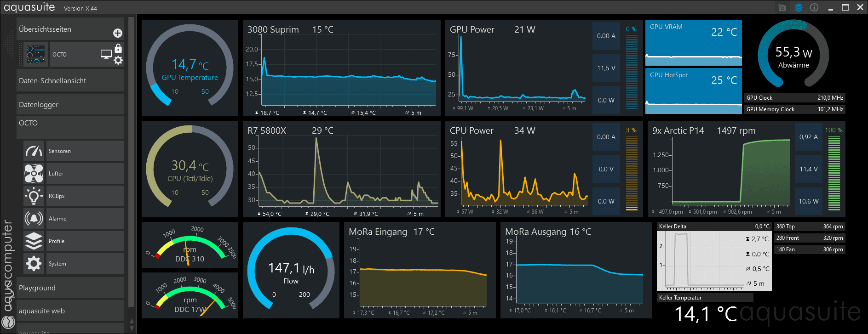This screenshot has height=334, width=868.
Task: Click the GPU HotSpot 25 °C tile
Action: point(694,91)
